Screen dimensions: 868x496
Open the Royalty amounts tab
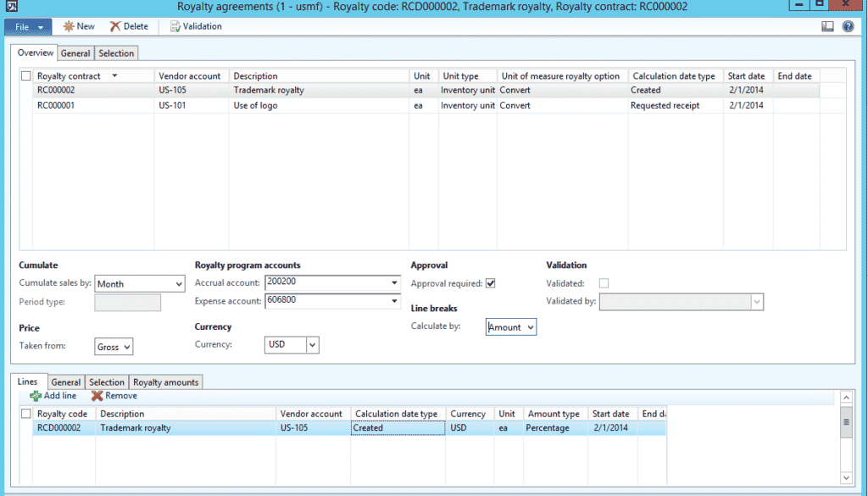pyautogui.click(x=165, y=382)
